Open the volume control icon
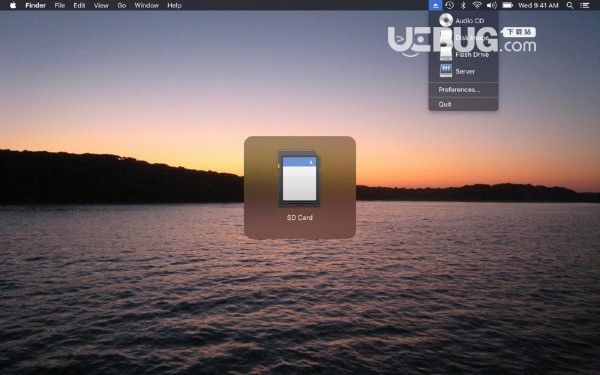The image size is (600, 375). [492, 5]
